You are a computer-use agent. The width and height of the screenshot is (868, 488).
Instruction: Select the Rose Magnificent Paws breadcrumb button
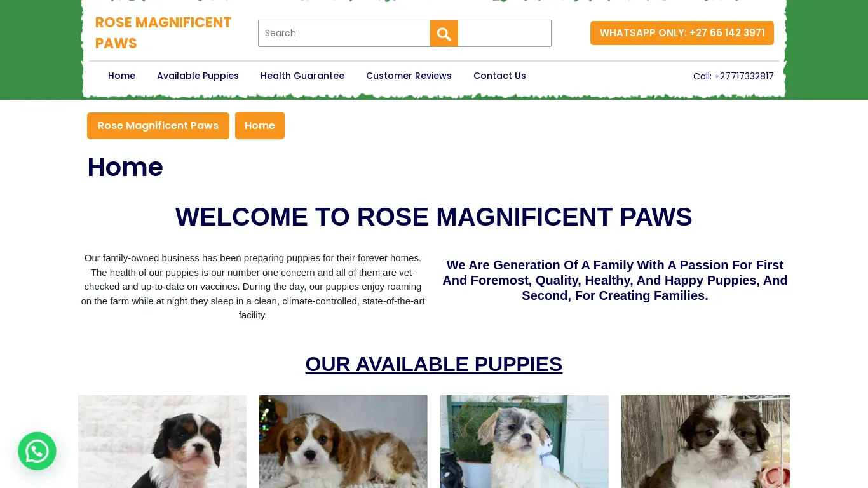pos(158,126)
